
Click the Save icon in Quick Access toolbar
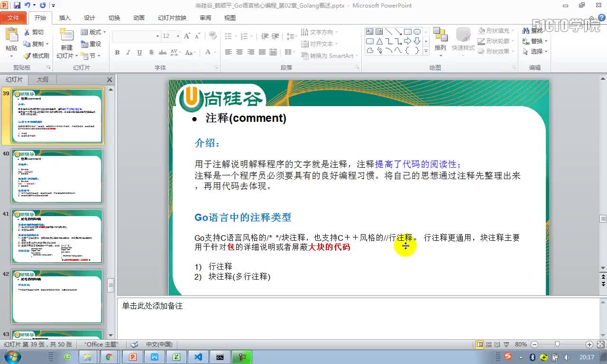pyautogui.click(x=17, y=5)
